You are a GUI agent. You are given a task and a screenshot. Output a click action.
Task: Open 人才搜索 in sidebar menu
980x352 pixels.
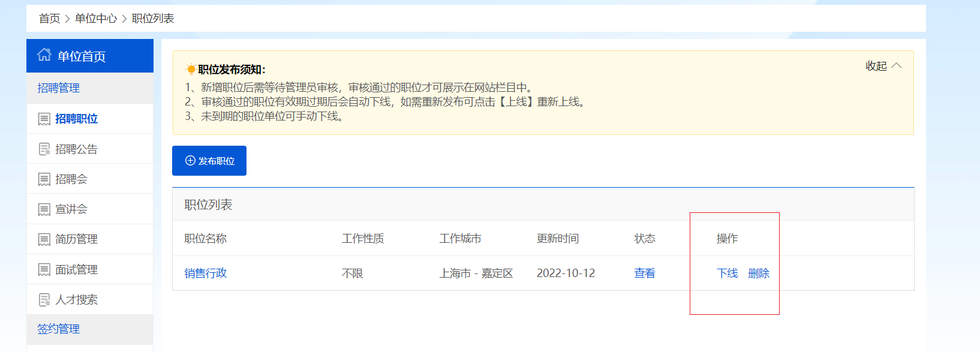click(76, 300)
